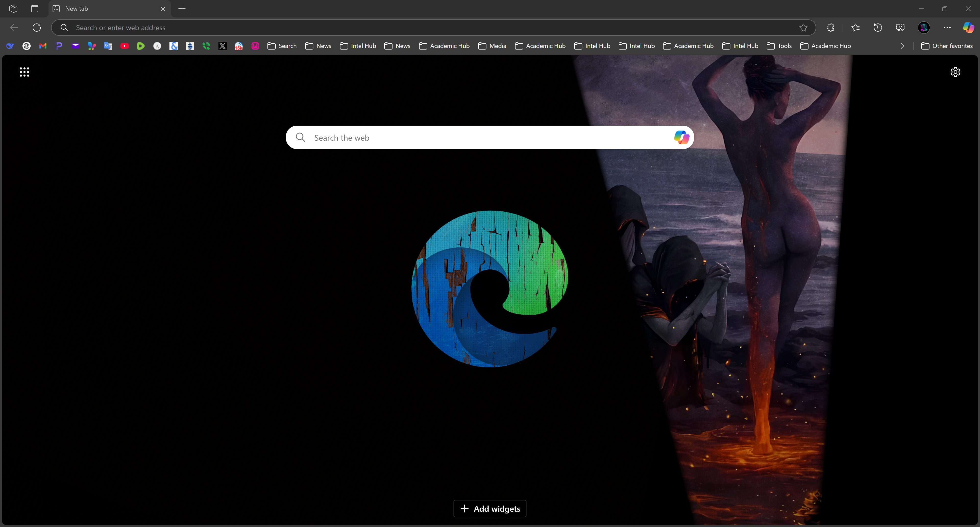980x527 pixels.
Task: Open the blue ampersand bookmark icon
Action: [x=174, y=46]
